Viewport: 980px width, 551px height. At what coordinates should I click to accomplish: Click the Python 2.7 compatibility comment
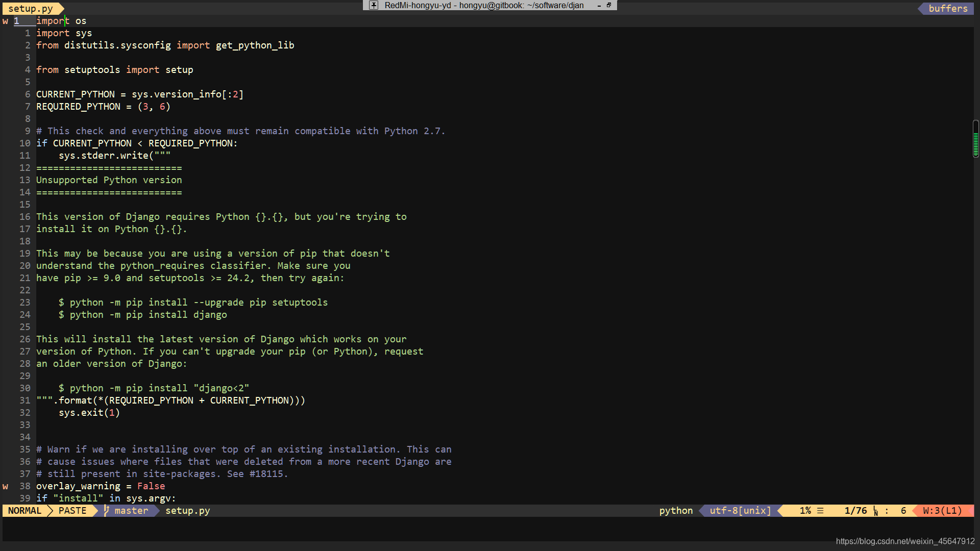[240, 131]
